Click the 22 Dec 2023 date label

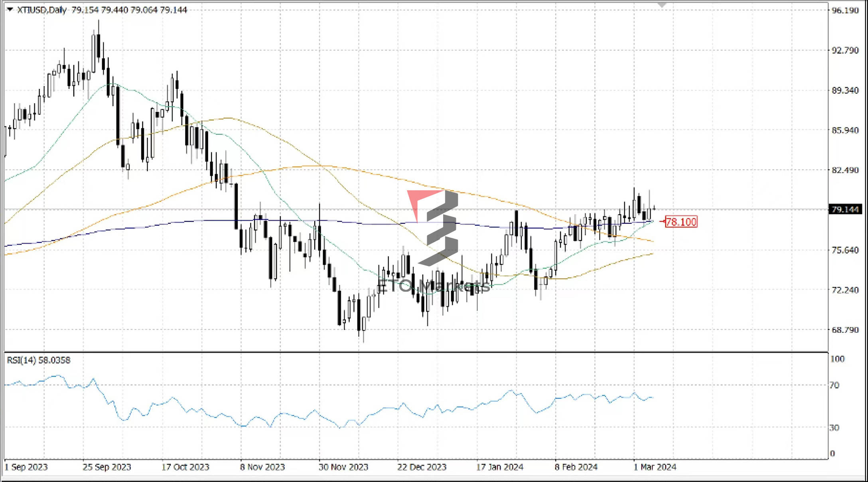[422, 467]
